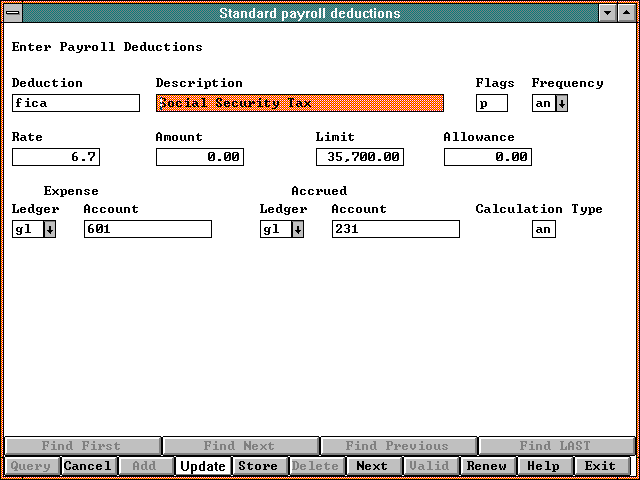Image resolution: width=640 pixels, height=480 pixels.
Task: Open the window system menu icon
Action: (x=12, y=13)
